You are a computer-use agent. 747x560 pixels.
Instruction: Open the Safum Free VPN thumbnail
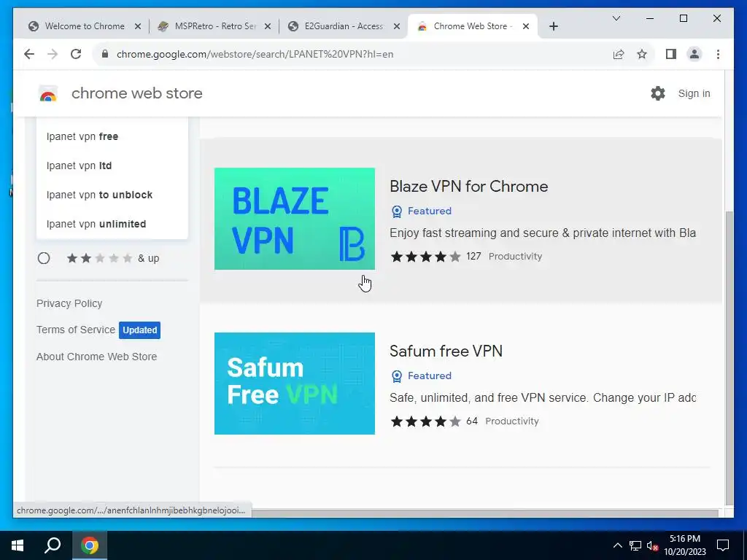click(x=295, y=384)
